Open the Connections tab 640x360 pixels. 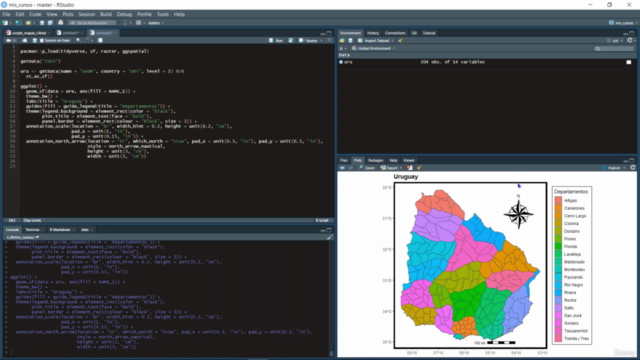(x=395, y=33)
